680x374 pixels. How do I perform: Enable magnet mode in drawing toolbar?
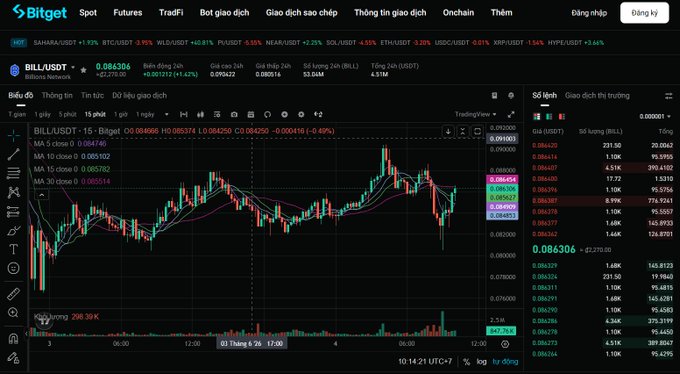tap(13, 338)
